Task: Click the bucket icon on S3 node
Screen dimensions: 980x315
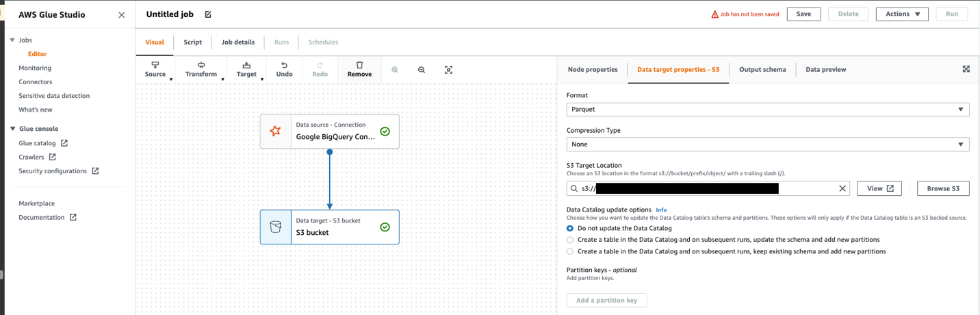Action: (x=275, y=227)
